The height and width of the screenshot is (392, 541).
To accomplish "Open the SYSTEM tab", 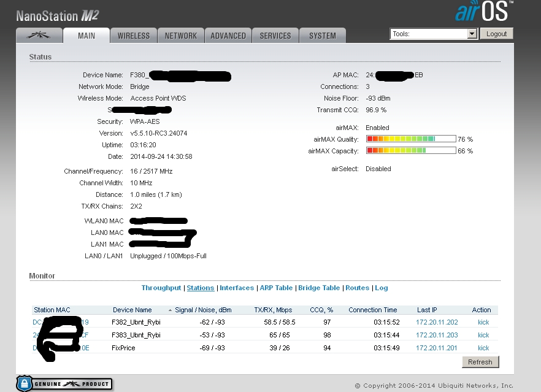I will [x=322, y=36].
